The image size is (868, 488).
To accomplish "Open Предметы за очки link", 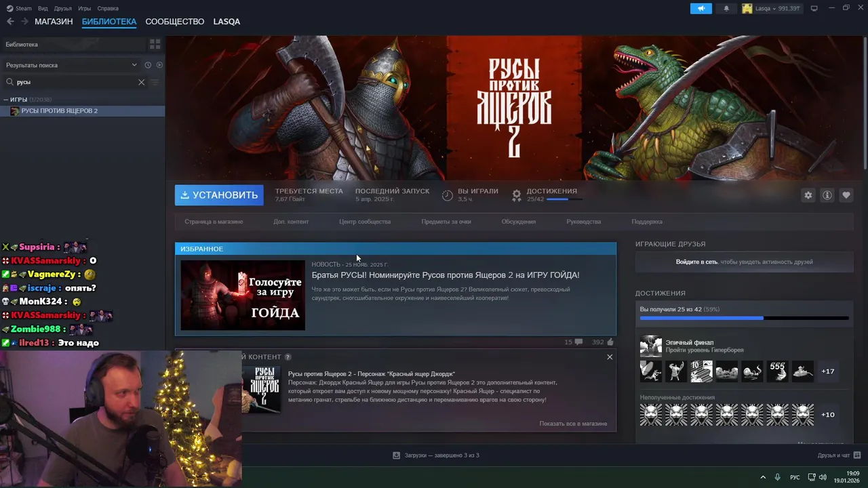I will (446, 222).
